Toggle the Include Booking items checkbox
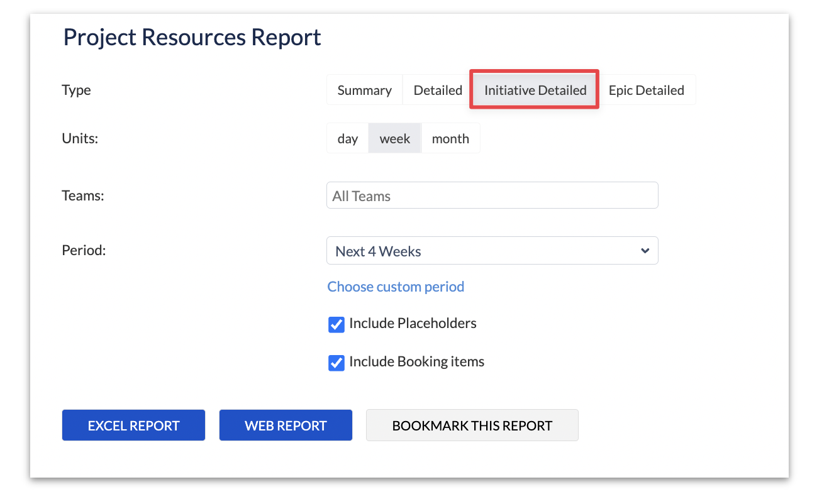The height and width of the screenshot is (504, 834). pos(336,363)
